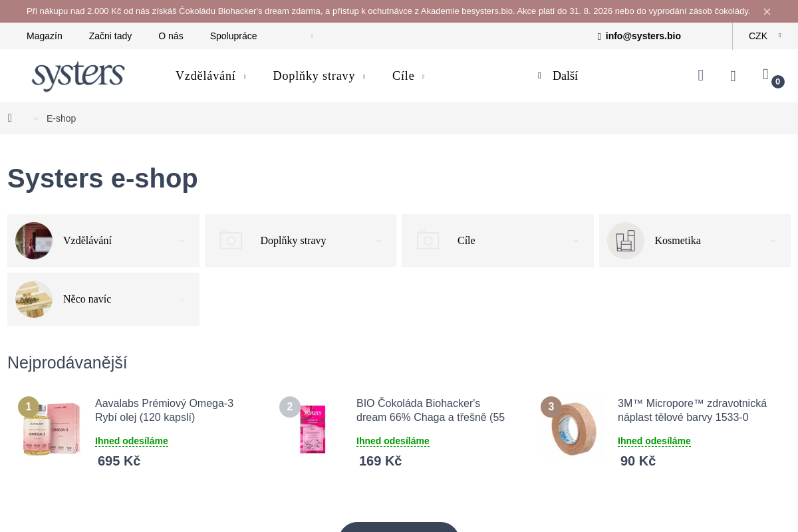Open the O nás page

(x=171, y=36)
